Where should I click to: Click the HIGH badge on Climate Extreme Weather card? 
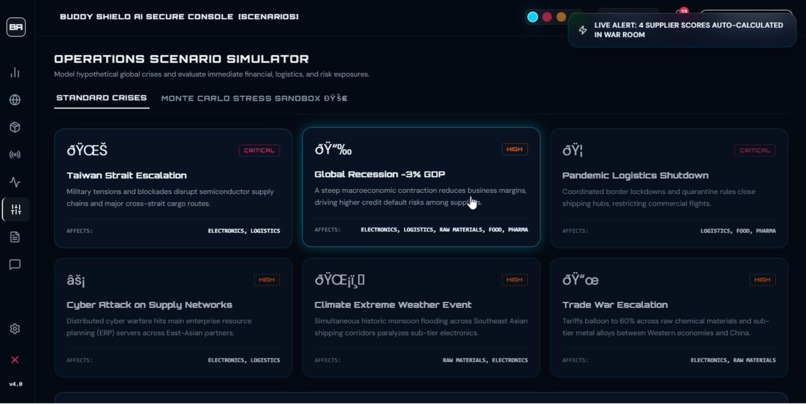point(515,280)
